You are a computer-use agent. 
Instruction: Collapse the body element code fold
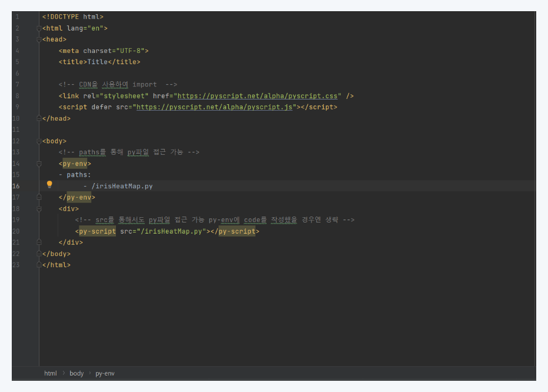[38, 141]
